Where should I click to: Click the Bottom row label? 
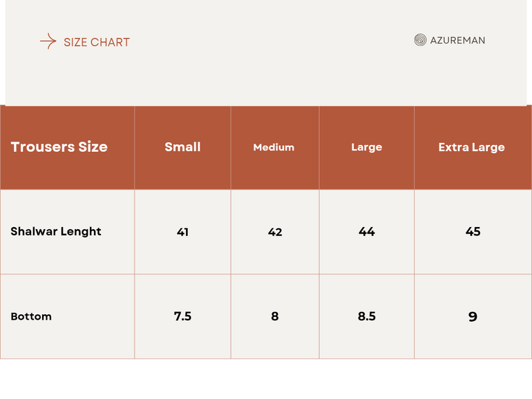click(31, 317)
